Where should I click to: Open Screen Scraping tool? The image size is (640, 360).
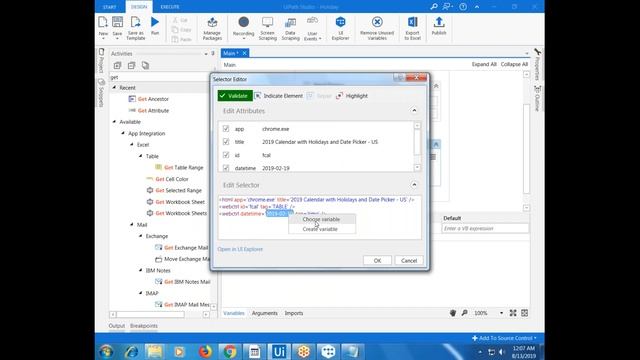tap(268, 28)
